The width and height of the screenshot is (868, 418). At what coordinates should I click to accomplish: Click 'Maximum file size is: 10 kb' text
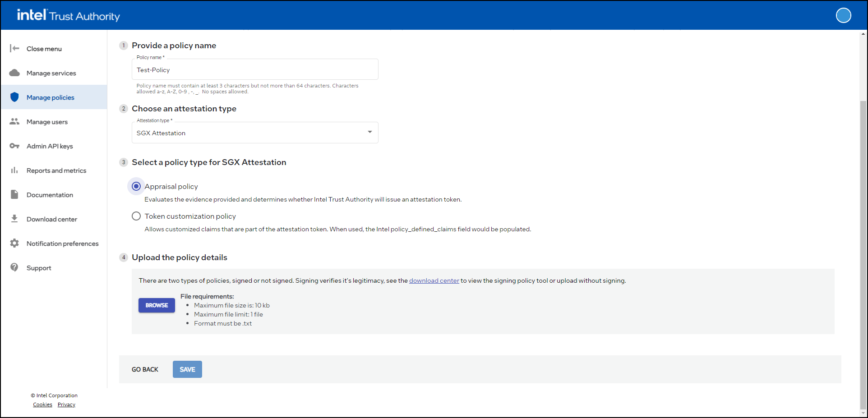coord(232,305)
